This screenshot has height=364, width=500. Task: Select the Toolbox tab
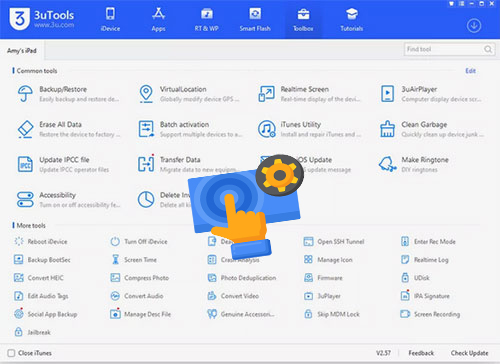303,19
